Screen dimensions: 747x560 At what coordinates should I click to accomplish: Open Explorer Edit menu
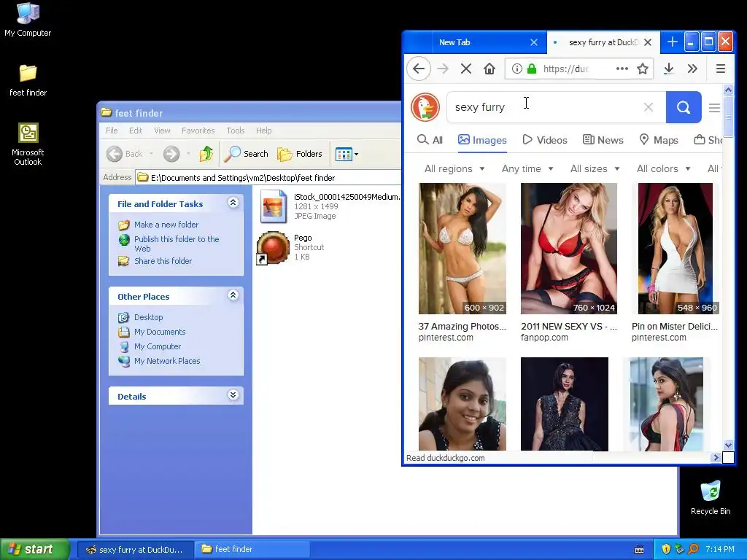tap(135, 131)
